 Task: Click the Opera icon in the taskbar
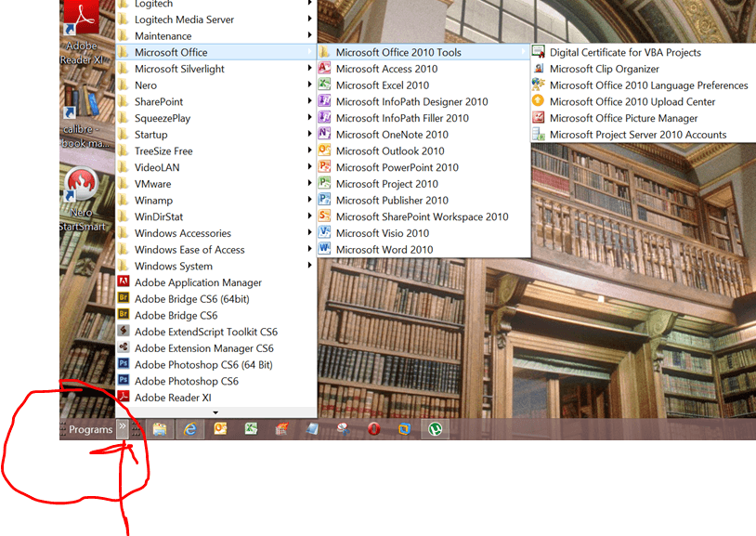tap(373, 429)
